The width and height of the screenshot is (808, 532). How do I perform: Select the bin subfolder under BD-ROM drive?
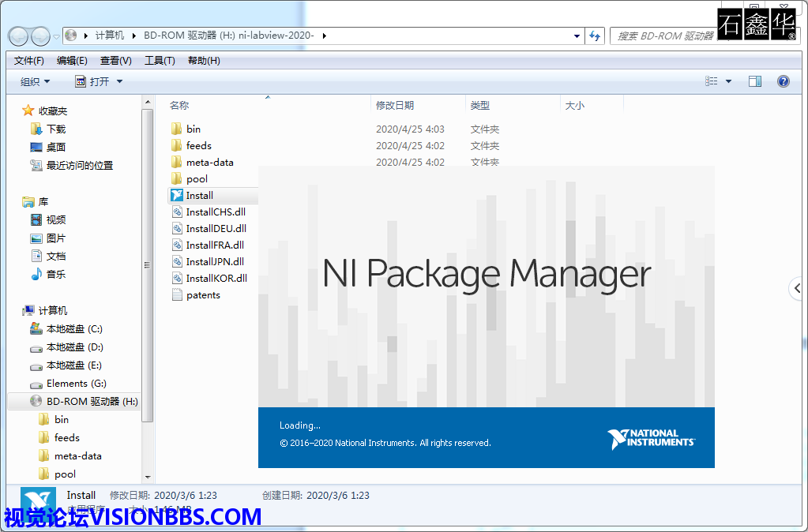coord(62,420)
